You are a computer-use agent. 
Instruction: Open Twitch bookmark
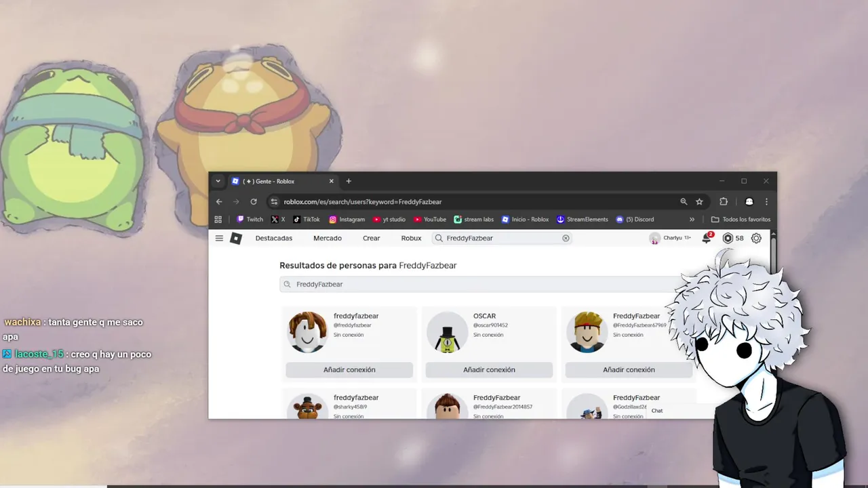(250, 219)
